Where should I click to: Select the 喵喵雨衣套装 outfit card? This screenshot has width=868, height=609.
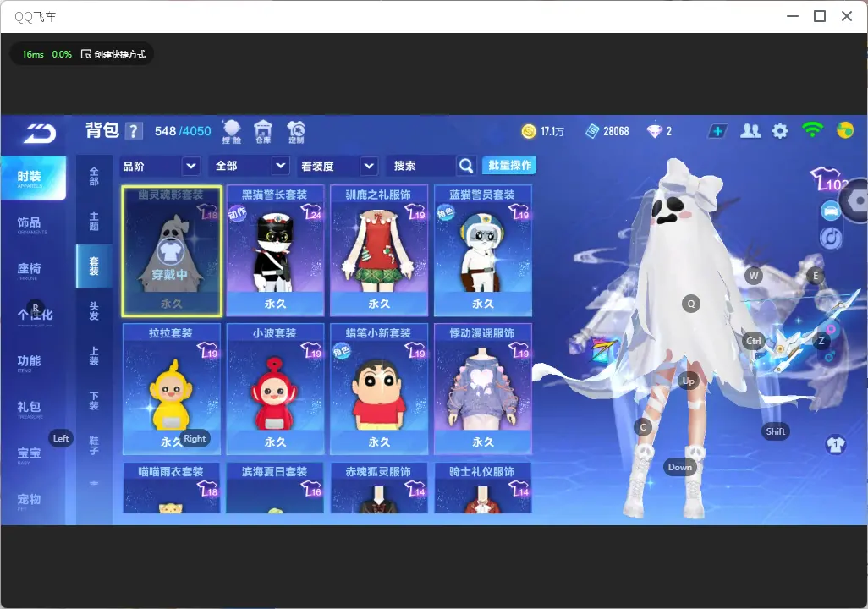pyautogui.click(x=172, y=488)
